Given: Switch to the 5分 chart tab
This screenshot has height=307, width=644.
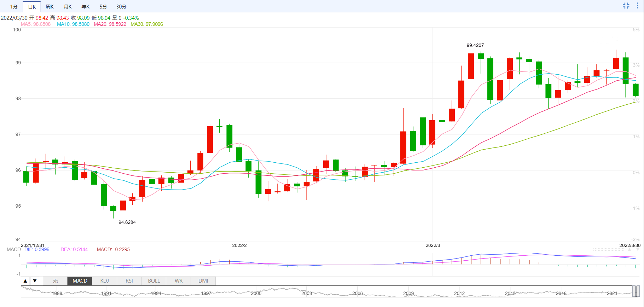Looking at the screenshot, I should coord(103,7).
